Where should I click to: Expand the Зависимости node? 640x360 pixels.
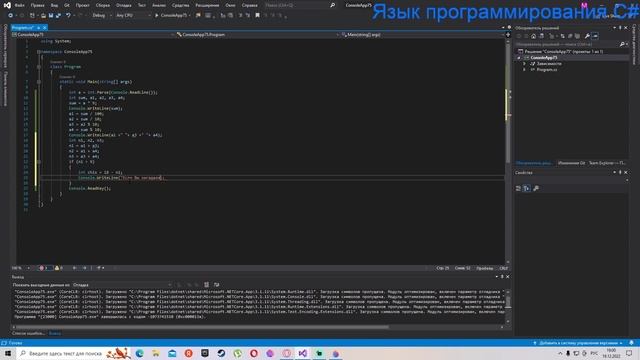tap(524, 64)
